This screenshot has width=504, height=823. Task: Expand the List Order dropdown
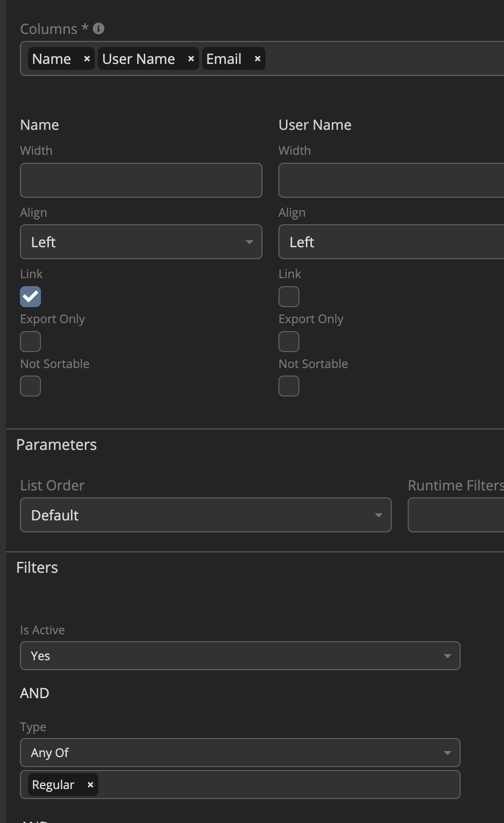click(206, 515)
